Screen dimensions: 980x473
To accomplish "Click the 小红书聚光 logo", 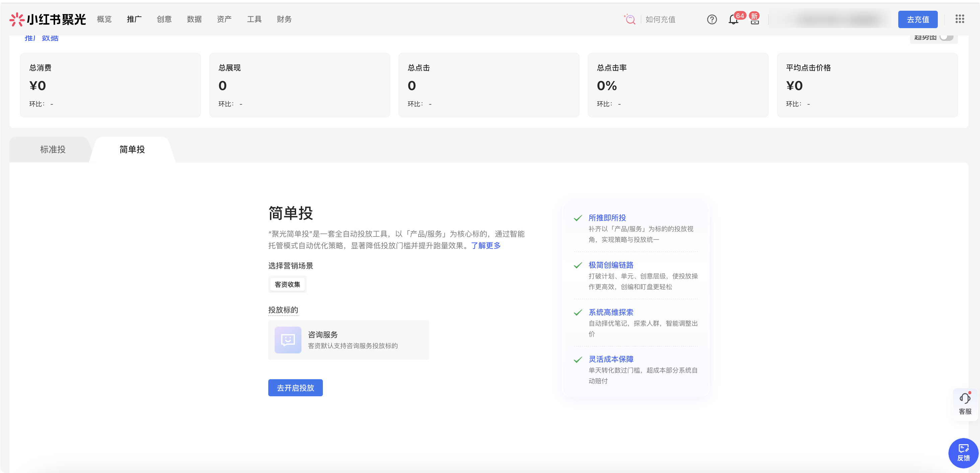I will coord(48,19).
